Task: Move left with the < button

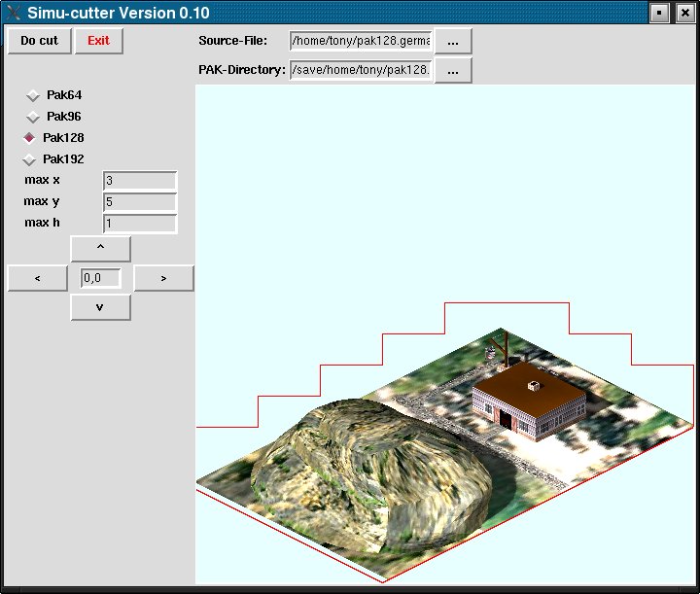Action: pos(38,278)
